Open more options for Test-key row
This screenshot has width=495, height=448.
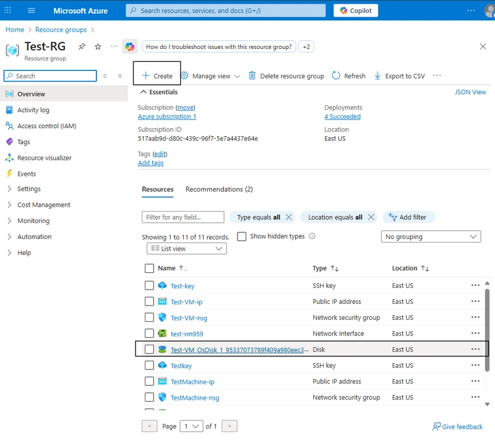click(x=475, y=285)
